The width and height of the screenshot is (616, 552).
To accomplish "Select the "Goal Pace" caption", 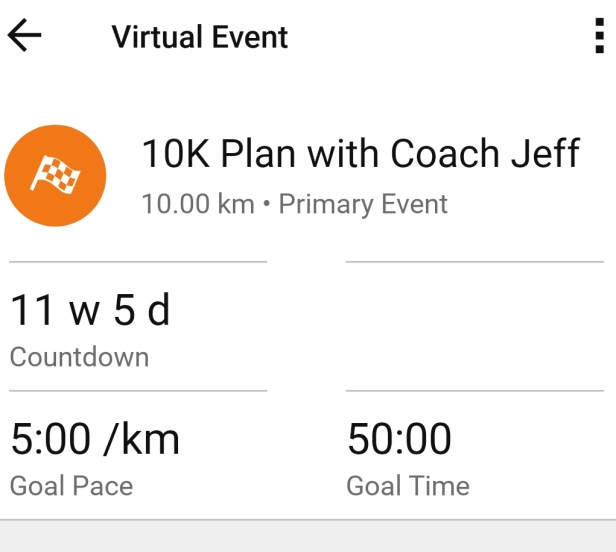I will point(71,486).
